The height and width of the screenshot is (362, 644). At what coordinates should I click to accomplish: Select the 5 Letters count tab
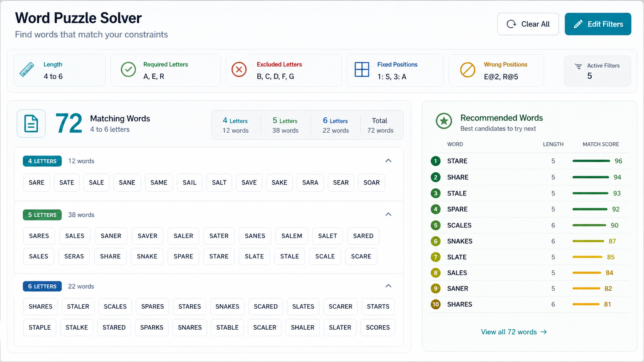tap(285, 125)
